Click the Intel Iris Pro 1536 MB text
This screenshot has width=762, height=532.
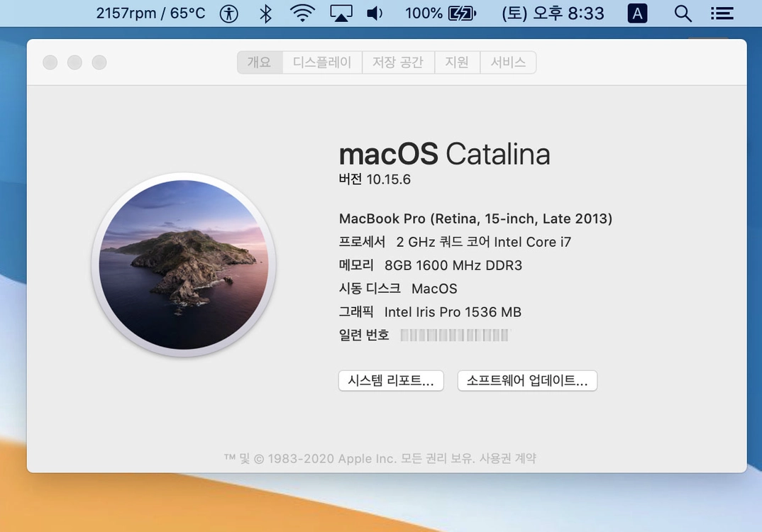click(x=453, y=312)
